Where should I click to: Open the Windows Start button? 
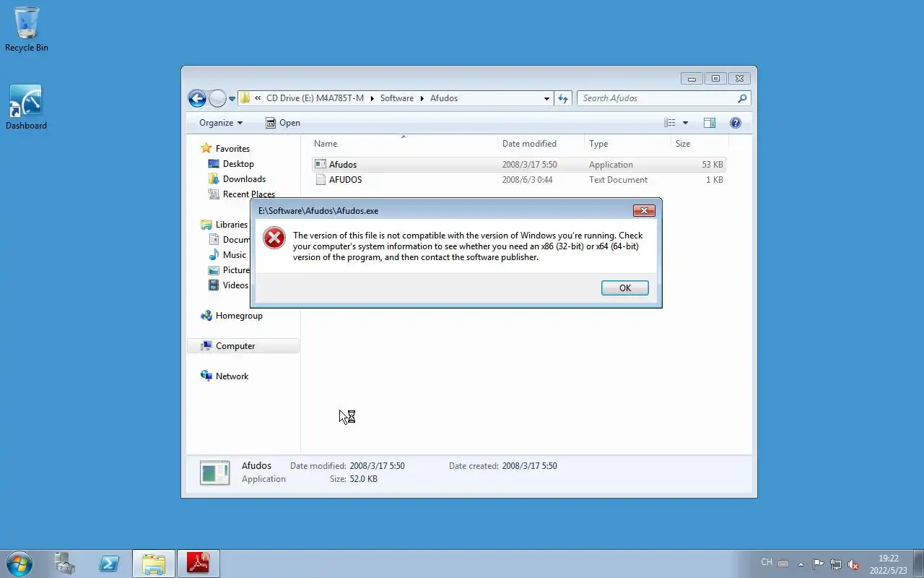[19, 564]
